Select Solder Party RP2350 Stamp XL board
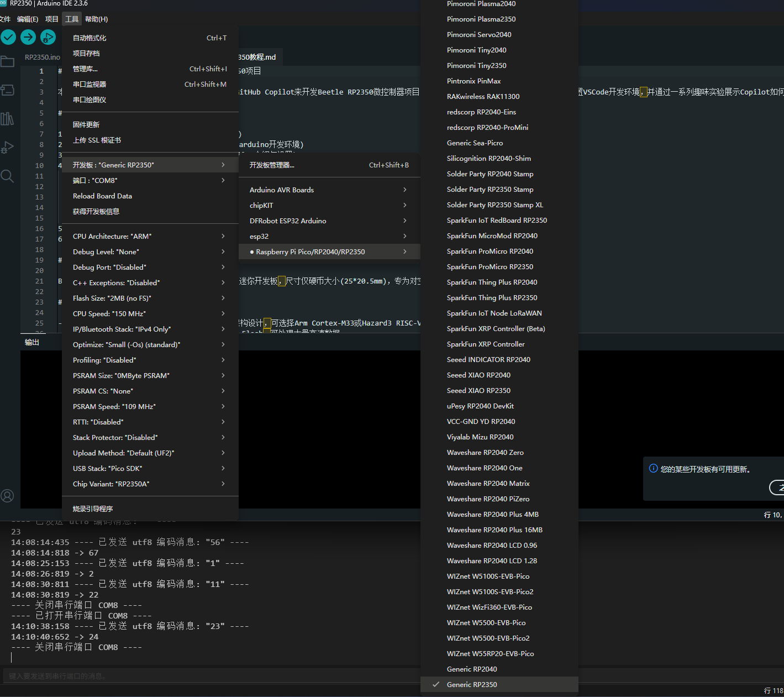Image resolution: width=784 pixels, height=697 pixels. (x=499, y=205)
